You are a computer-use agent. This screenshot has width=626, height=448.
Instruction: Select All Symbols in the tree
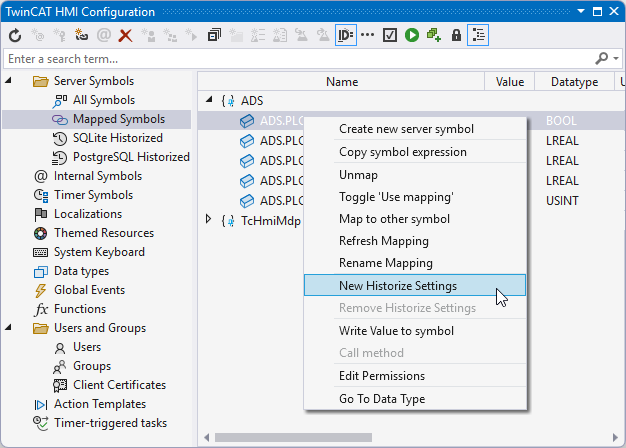coord(104,100)
